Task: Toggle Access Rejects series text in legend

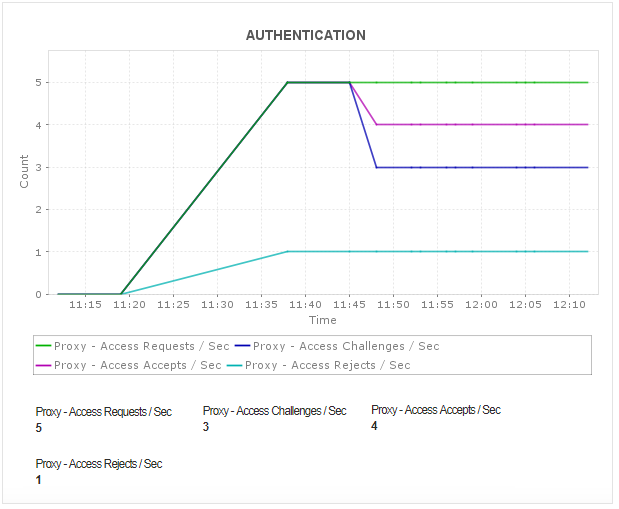Action: coord(328,365)
